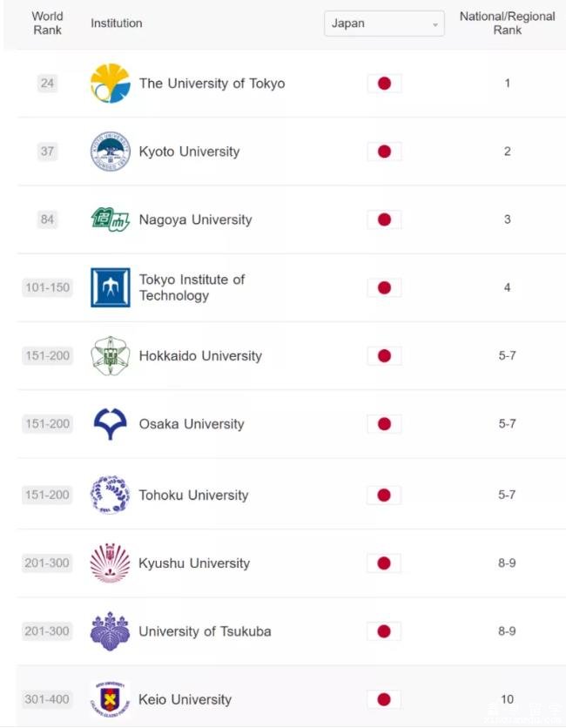Screen dimensions: 566x728
Task: Click Japan flag in Nagoya University row
Action: [384, 219]
